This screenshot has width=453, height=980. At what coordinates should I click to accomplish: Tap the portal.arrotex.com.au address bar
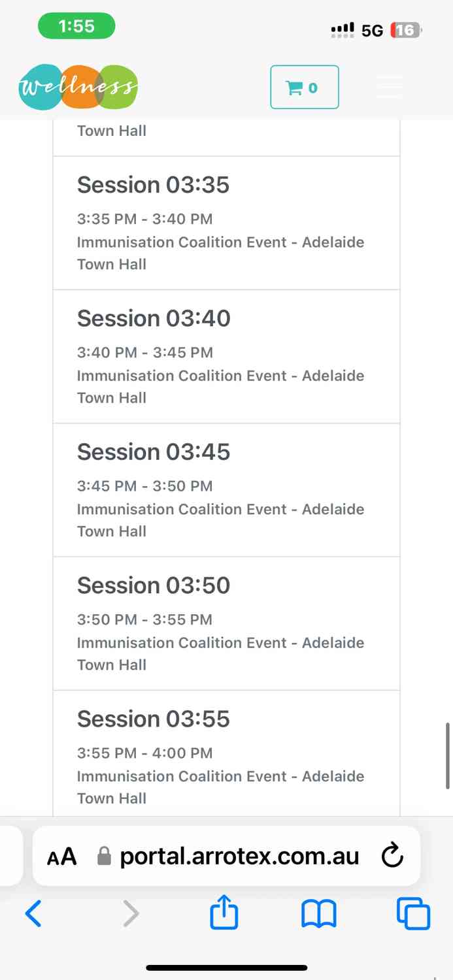click(x=226, y=856)
